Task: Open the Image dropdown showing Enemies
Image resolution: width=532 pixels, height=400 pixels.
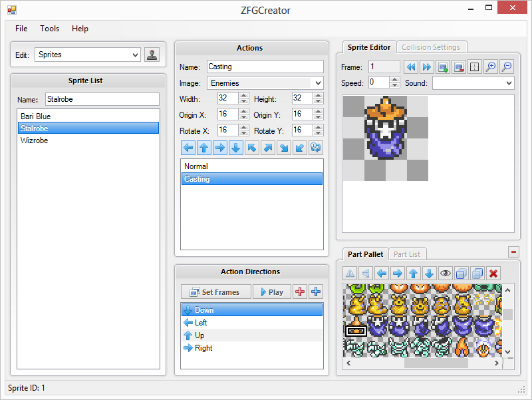Action: point(265,83)
